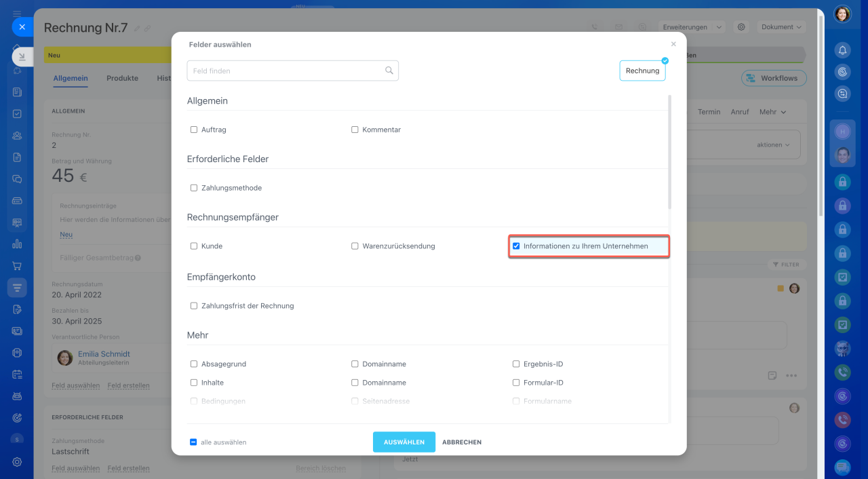Open the chat message icon at the bottom of the right sidebar
Image resolution: width=868 pixels, height=479 pixels.
(842, 467)
